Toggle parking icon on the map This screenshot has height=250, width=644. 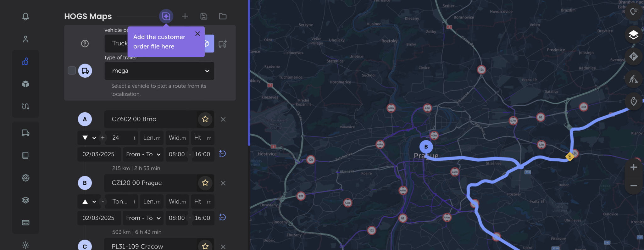pos(633,57)
